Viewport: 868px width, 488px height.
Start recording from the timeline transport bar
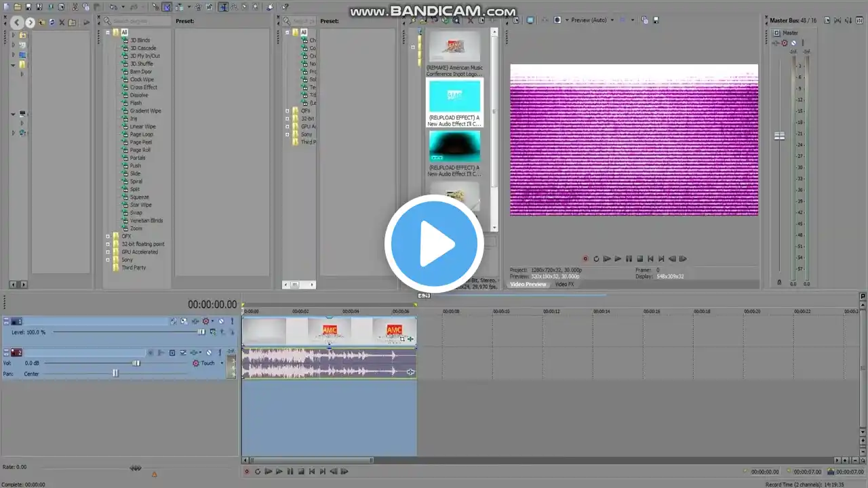tap(246, 471)
